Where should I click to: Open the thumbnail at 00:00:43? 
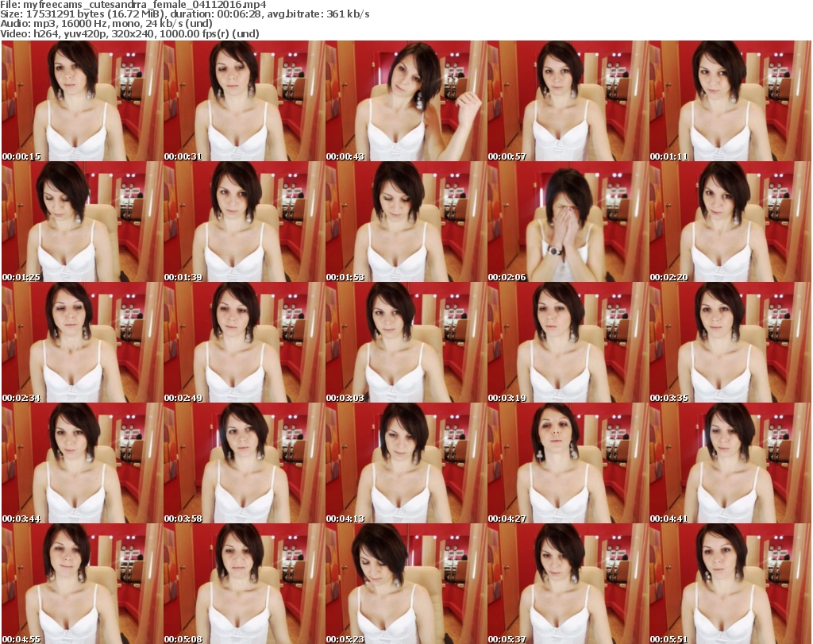406,101
